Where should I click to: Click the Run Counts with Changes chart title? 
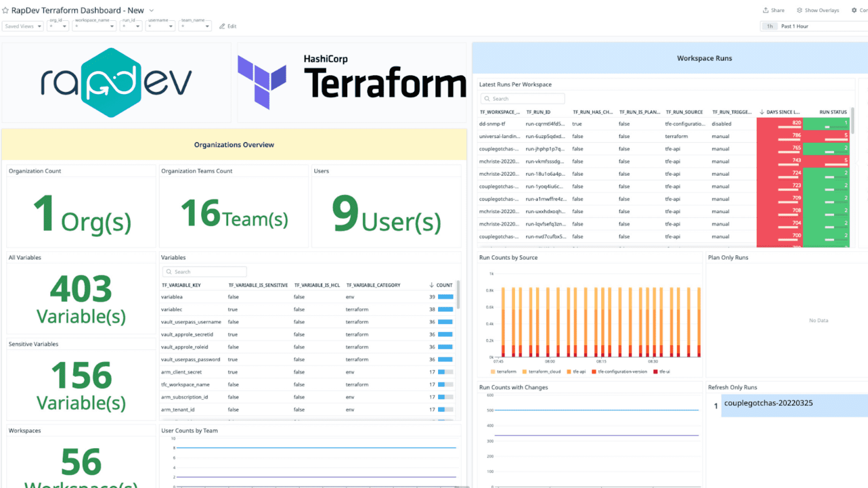[x=513, y=387]
